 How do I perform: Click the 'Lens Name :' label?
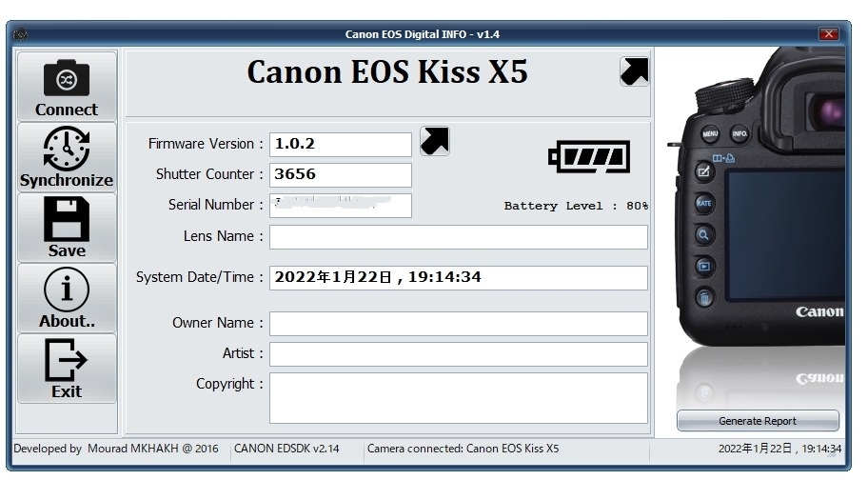coord(223,236)
